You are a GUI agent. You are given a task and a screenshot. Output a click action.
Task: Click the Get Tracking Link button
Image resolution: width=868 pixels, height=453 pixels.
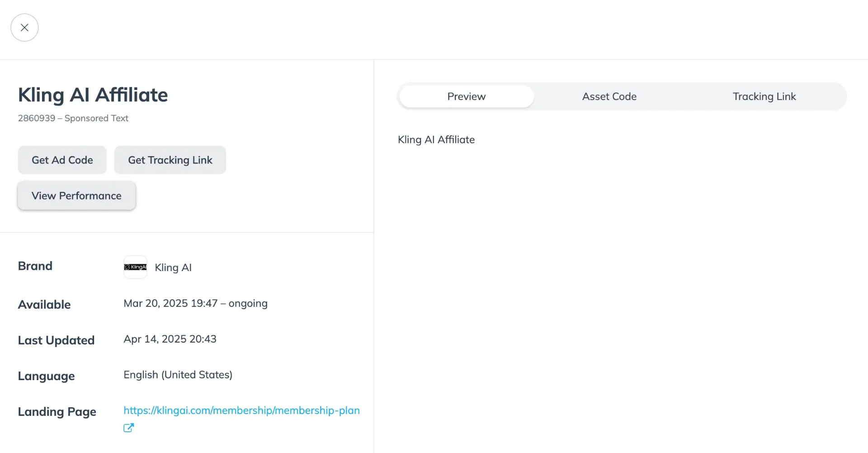[x=170, y=160]
